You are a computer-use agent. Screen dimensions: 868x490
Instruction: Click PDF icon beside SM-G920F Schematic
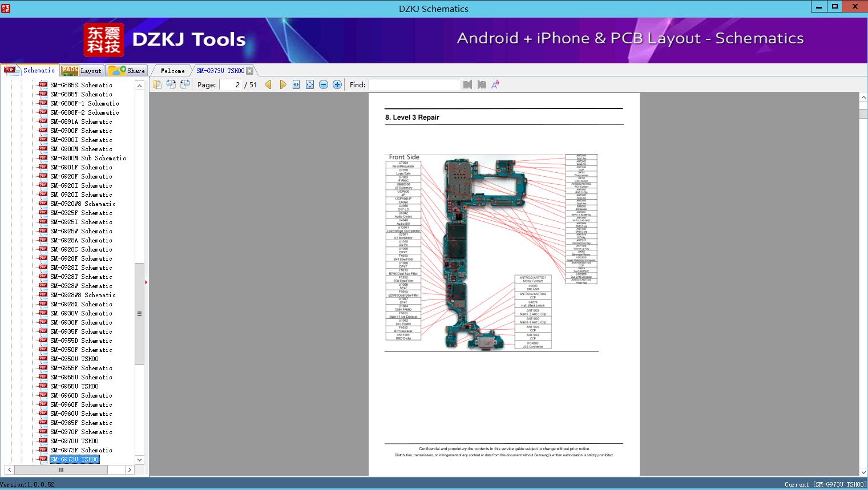coord(43,176)
